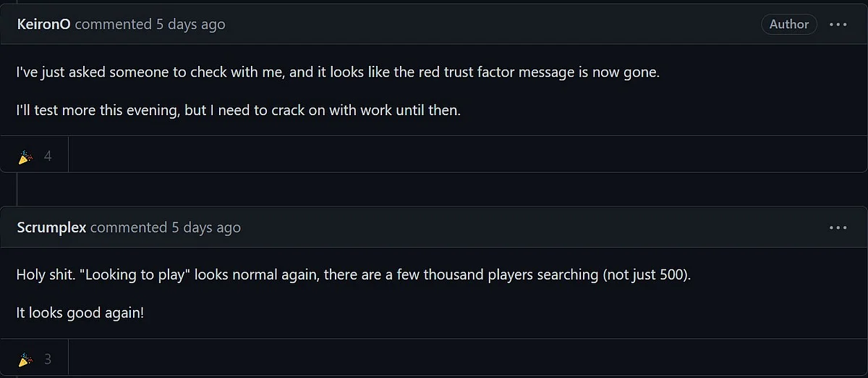
Task: Click the empty reactions bar under Scrumplex's comment
Action: [x=467, y=357]
